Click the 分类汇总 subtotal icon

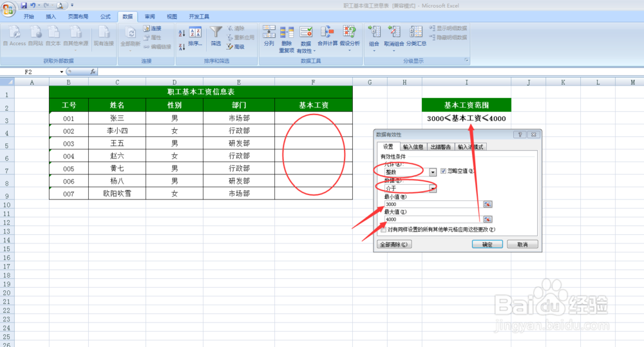tap(415, 32)
